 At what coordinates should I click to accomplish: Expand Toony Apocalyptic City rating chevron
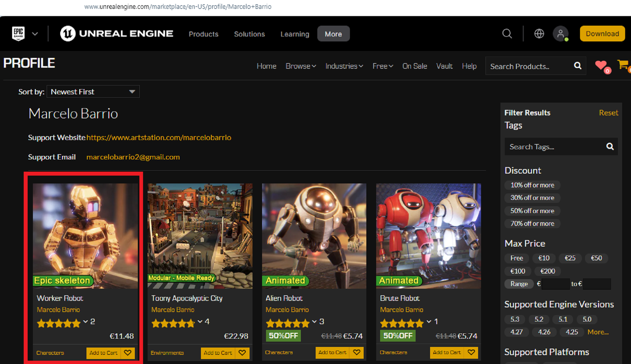tap(200, 322)
